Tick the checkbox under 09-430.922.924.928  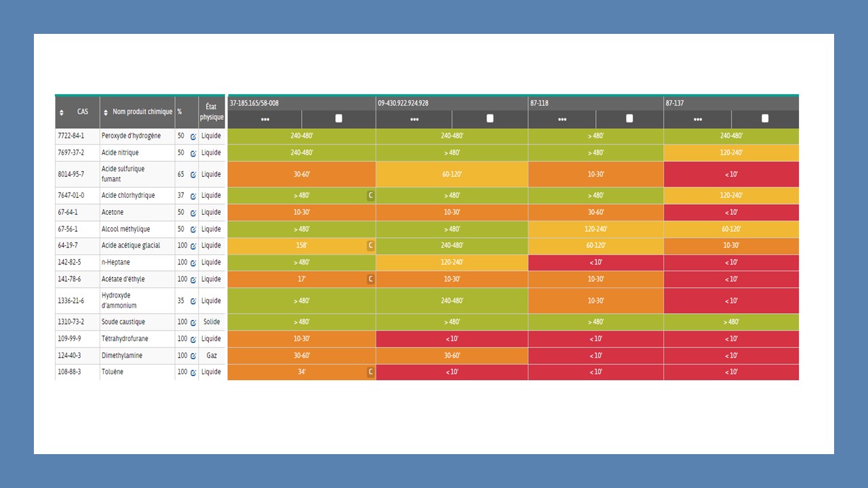coord(490,119)
